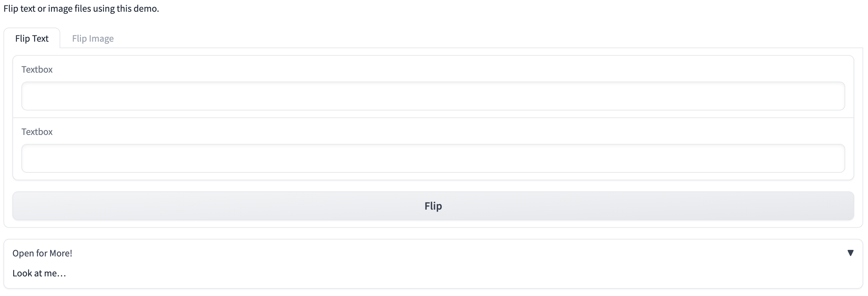The height and width of the screenshot is (296, 868).
Task: Switch to the Flip Image tab
Action: (x=93, y=39)
